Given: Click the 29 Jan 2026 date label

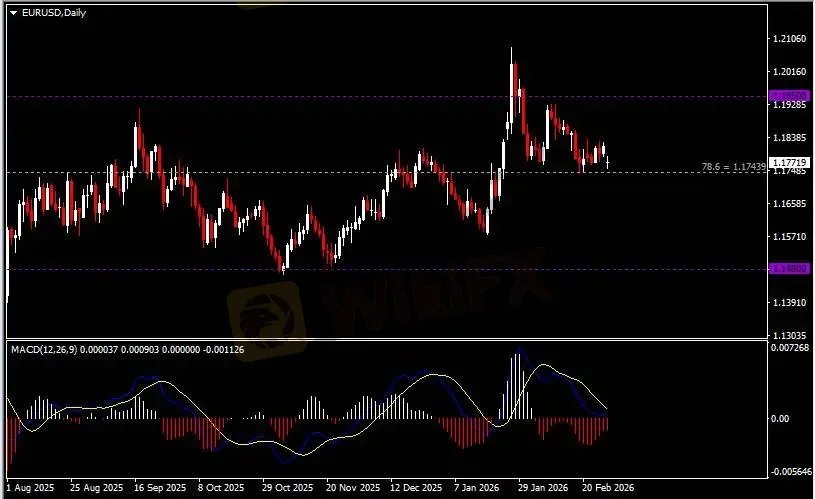Looking at the screenshot, I should (543, 488).
